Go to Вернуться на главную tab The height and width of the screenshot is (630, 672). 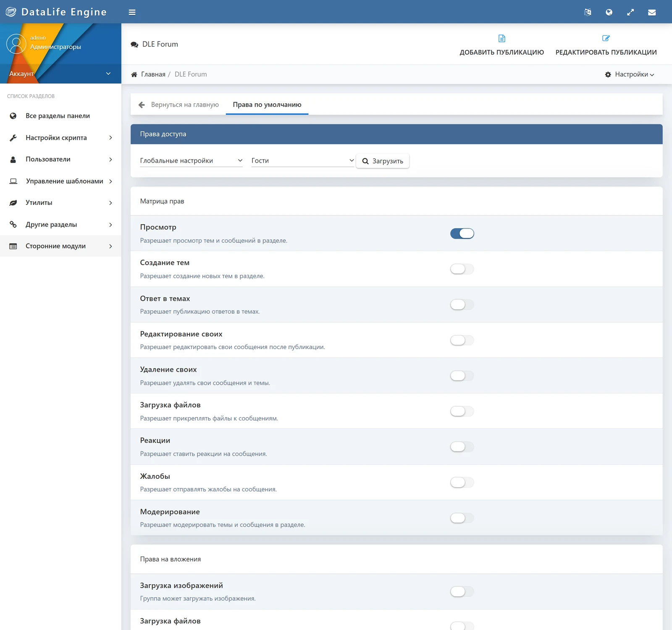[178, 105]
